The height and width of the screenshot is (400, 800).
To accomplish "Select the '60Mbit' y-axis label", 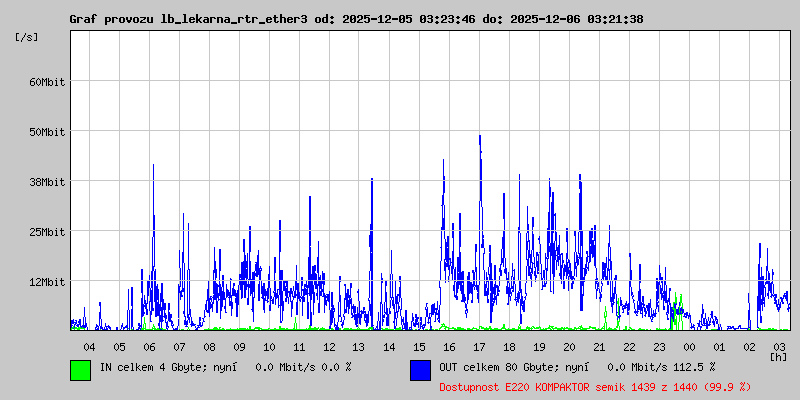I will 47,82.
